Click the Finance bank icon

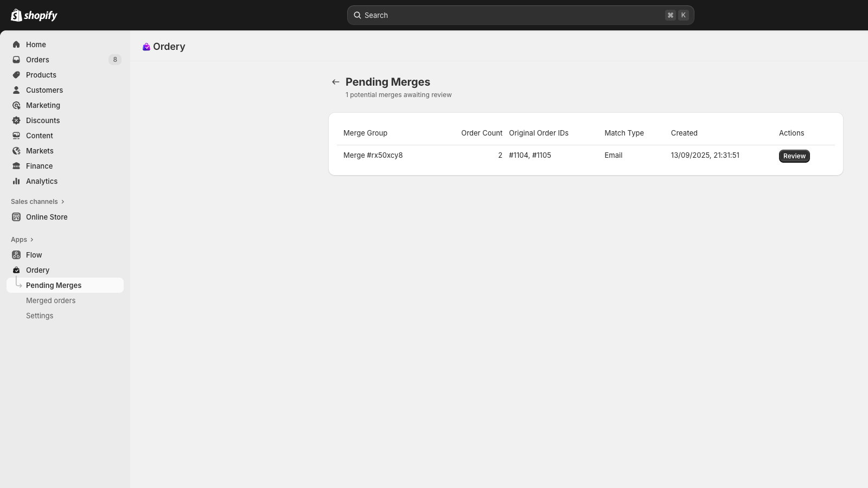click(x=16, y=166)
